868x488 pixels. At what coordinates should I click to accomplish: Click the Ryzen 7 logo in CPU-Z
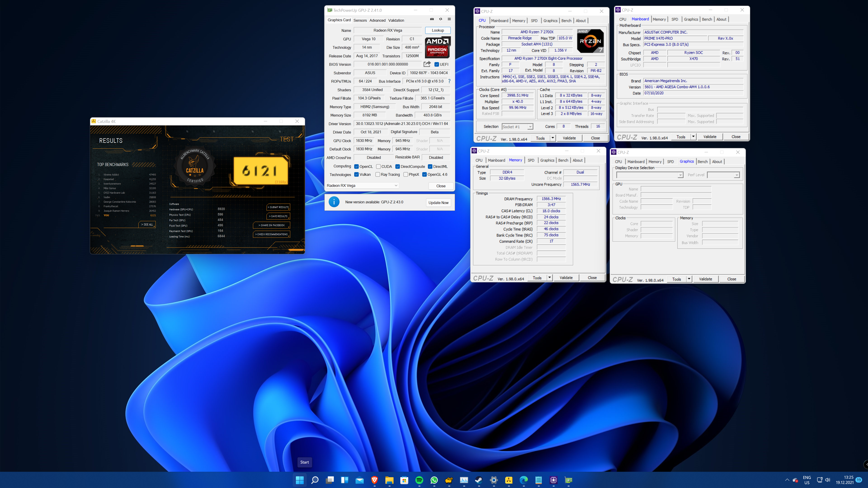click(590, 41)
